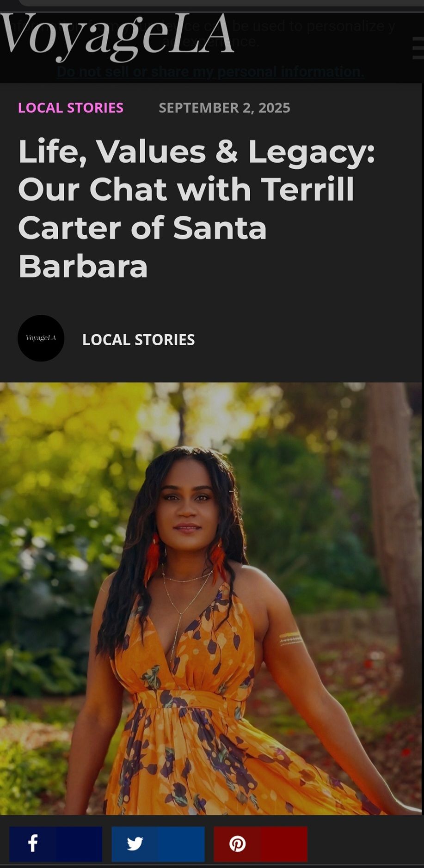Open the featured photo of the woman
Screen dimensions: 424x868
[212, 598]
